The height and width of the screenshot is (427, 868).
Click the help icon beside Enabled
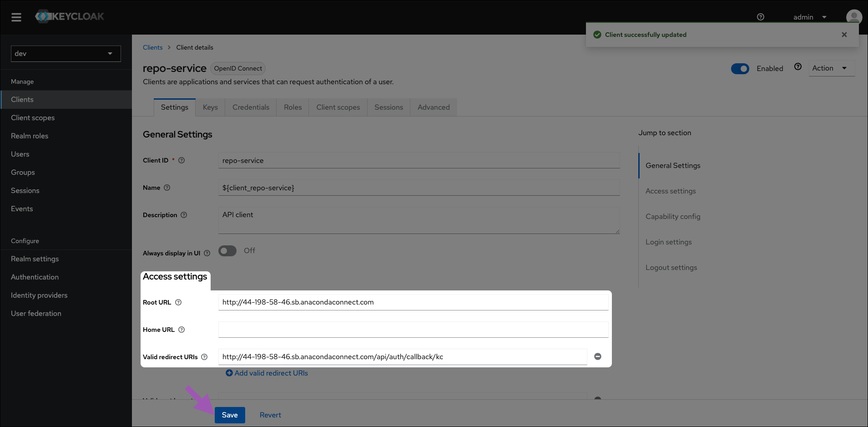(798, 66)
